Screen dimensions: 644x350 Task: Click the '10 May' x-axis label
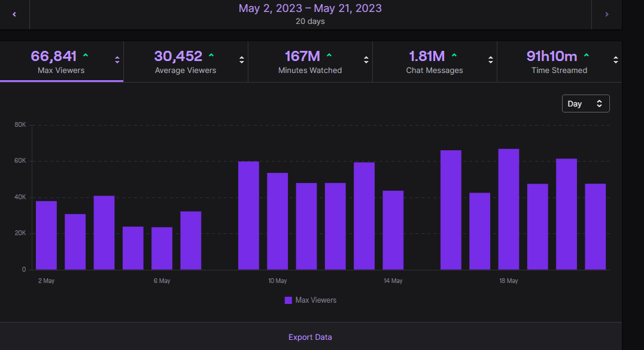click(x=277, y=281)
